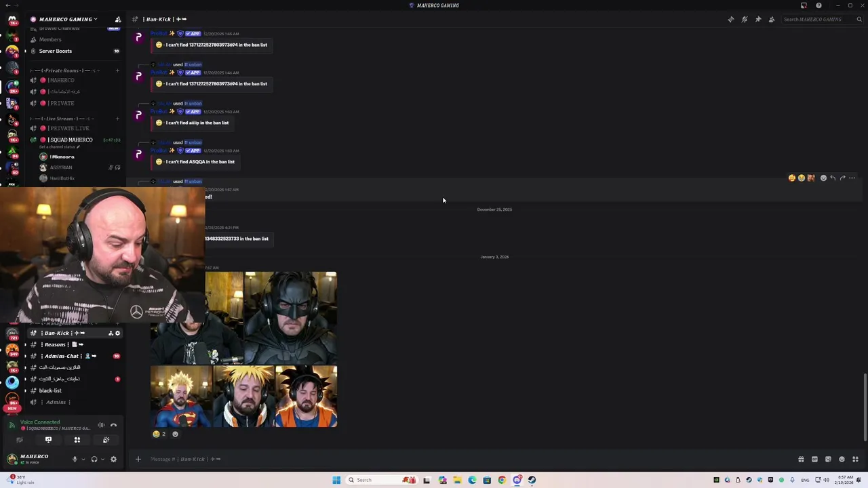The image size is (868, 488).
Task: Open the apps launcher icon in message bar
Action: 855,459
